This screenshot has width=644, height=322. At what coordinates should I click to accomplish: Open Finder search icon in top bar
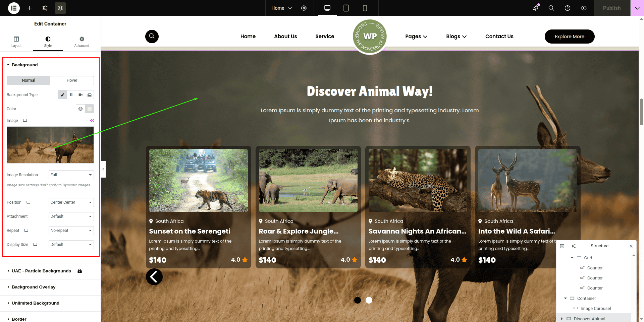pyautogui.click(x=551, y=8)
